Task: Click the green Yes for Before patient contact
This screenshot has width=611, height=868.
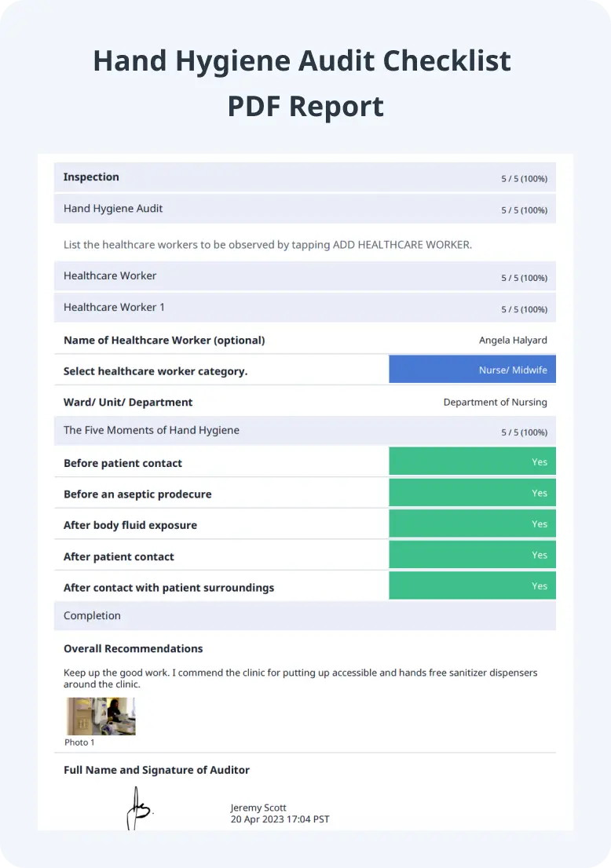Action: [473, 461]
